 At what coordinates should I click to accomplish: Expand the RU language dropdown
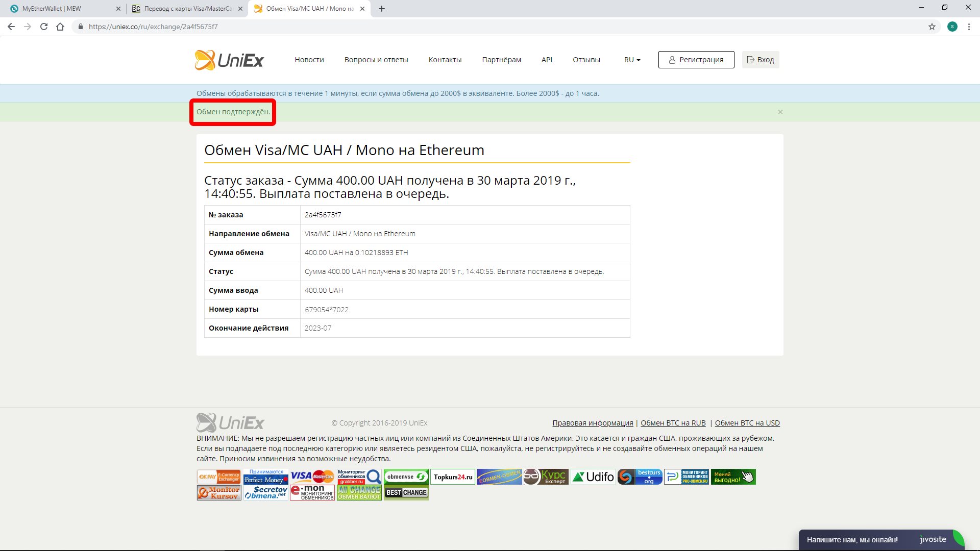click(632, 60)
